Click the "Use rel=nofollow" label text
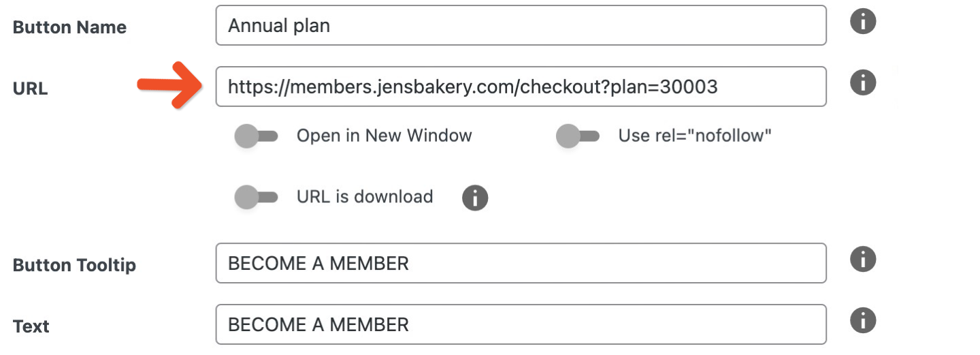The height and width of the screenshot is (355, 980). 696,136
